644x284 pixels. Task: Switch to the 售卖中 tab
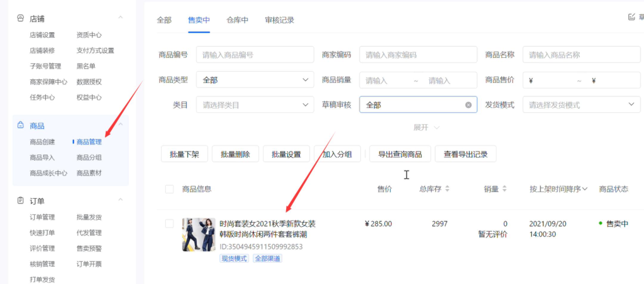[199, 20]
